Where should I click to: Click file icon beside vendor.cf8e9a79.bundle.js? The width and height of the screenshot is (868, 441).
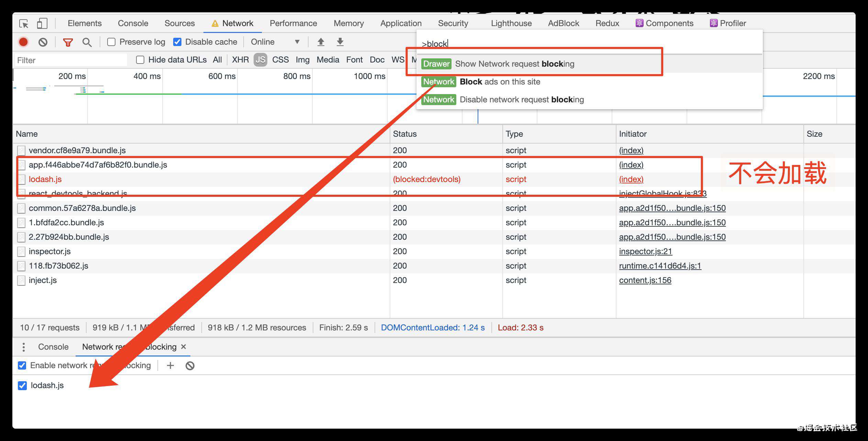(21, 150)
